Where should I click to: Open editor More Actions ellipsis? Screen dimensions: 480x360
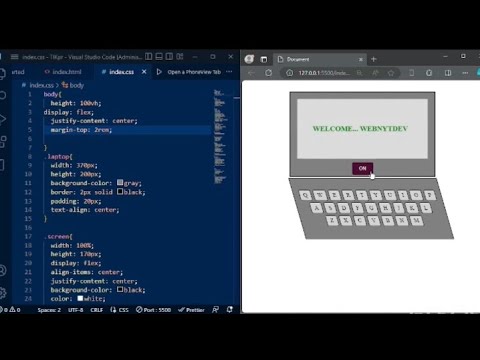click(x=229, y=72)
